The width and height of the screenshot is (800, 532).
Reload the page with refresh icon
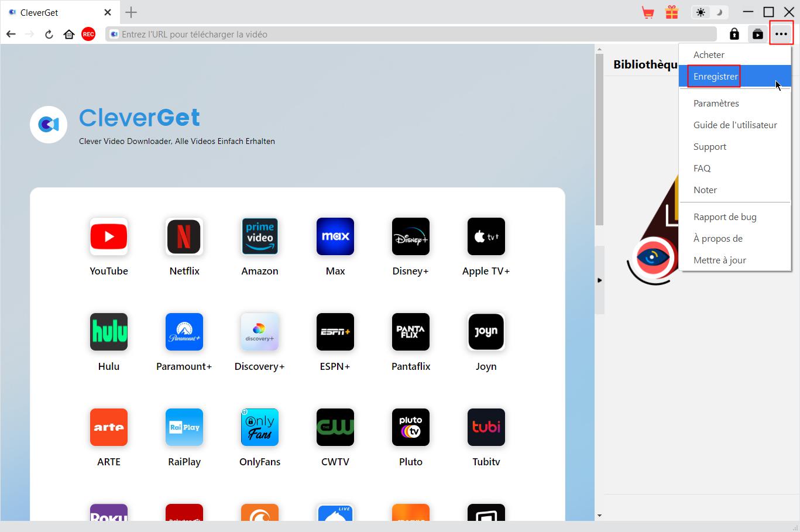point(49,35)
